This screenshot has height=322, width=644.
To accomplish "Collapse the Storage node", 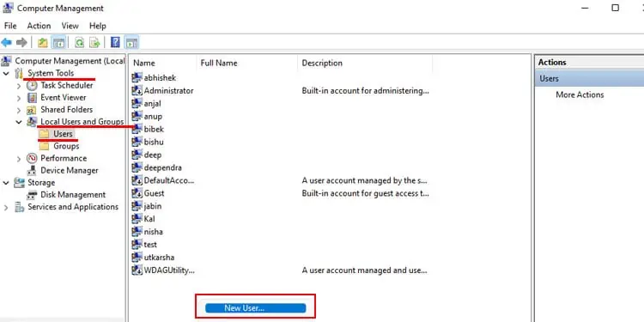I will pos(6,183).
